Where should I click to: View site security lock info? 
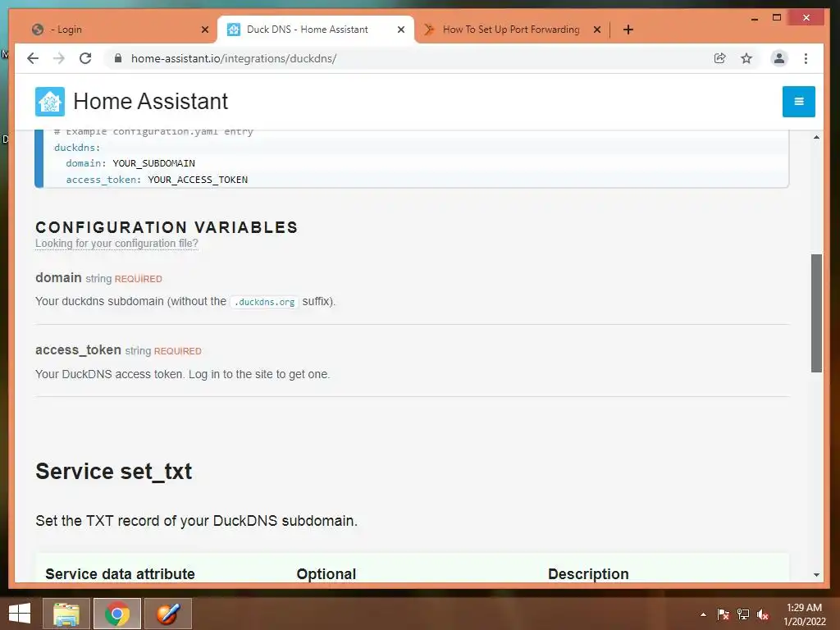point(118,58)
